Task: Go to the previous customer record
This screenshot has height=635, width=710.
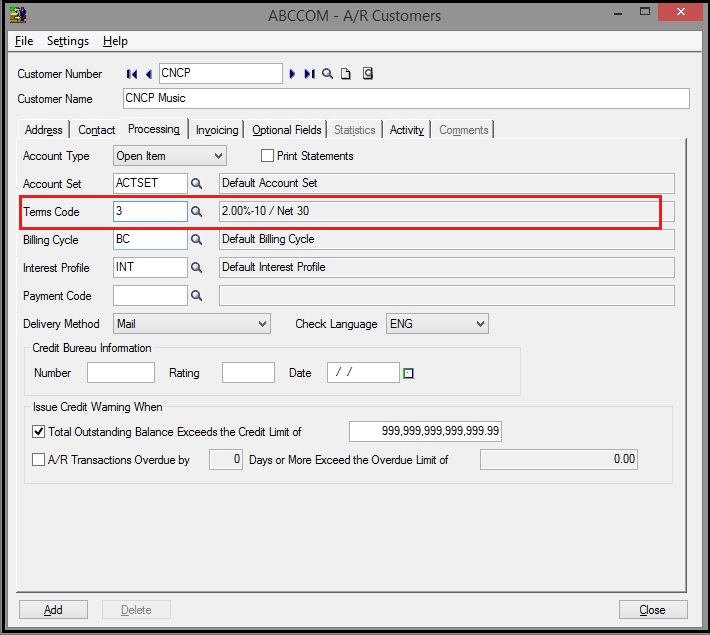Action: (149, 74)
